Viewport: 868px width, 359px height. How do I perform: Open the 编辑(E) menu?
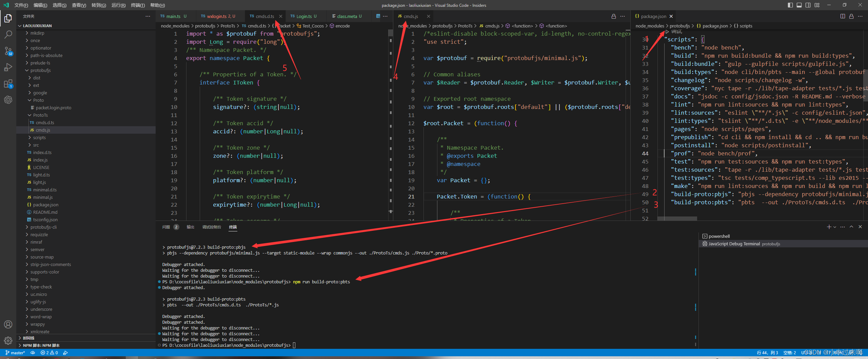click(x=40, y=5)
